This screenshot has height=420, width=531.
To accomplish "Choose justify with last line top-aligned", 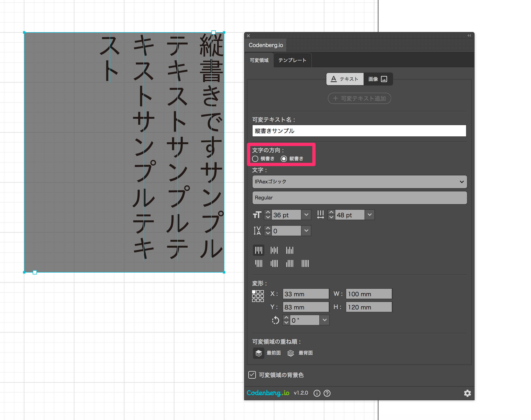I will (258, 264).
